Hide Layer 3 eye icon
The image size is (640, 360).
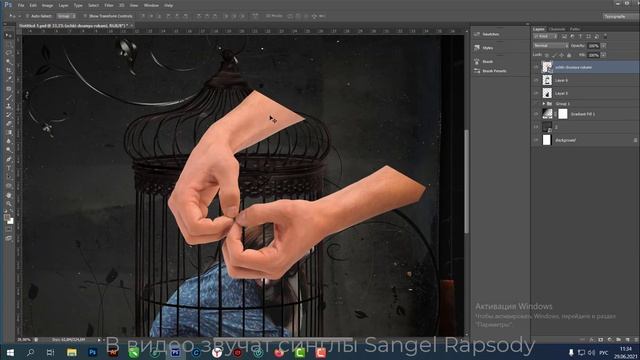point(536,93)
